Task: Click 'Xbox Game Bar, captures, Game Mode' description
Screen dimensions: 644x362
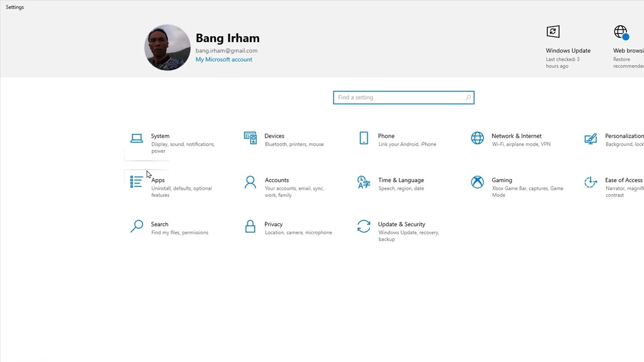Action: click(528, 192)
